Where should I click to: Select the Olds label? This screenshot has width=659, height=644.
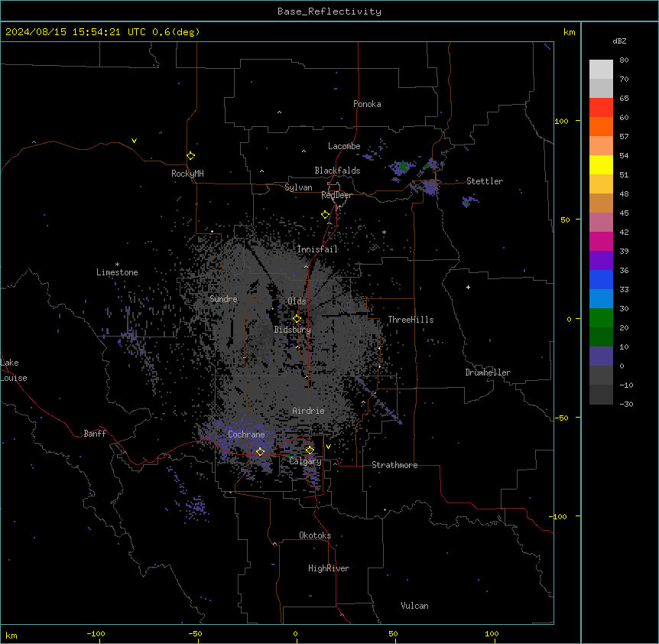[x=297, y=301]
